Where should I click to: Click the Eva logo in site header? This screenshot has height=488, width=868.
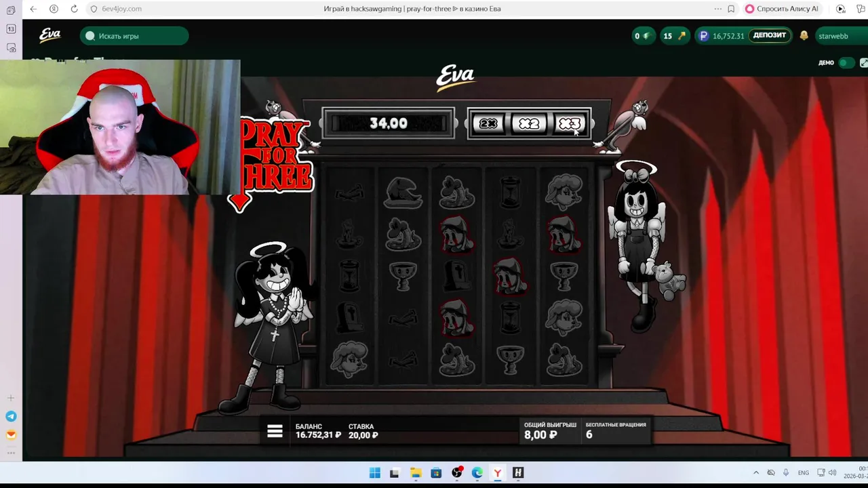(x=50, y=35)
